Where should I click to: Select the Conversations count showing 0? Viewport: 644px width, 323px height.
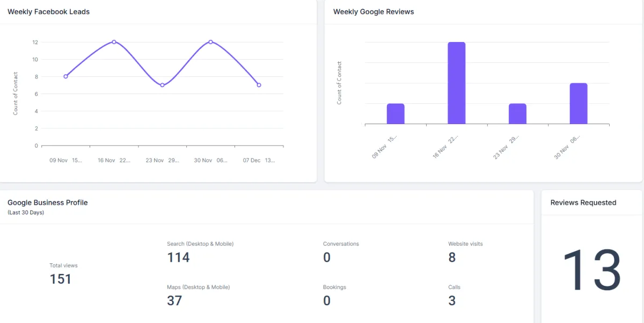(326, 257)
